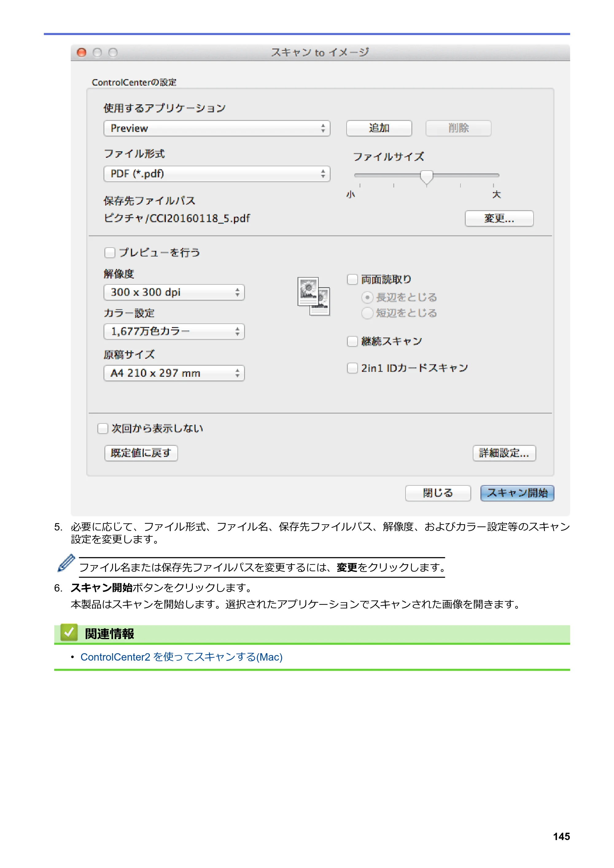Select the 長辺をとじる radio button
Viewport: 614px width, 868px height.
(367, 298)
